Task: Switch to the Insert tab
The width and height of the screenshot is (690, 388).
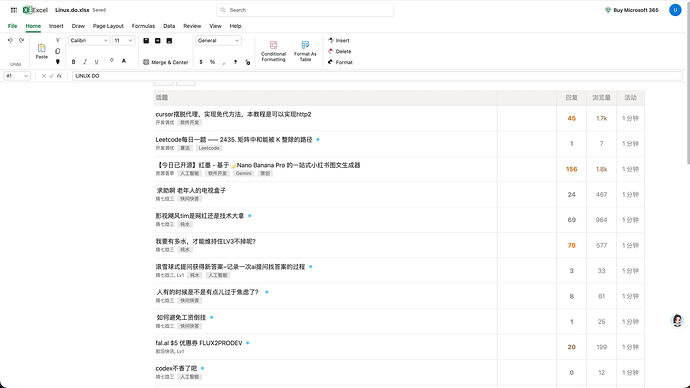Action: [x=56, y=26]
